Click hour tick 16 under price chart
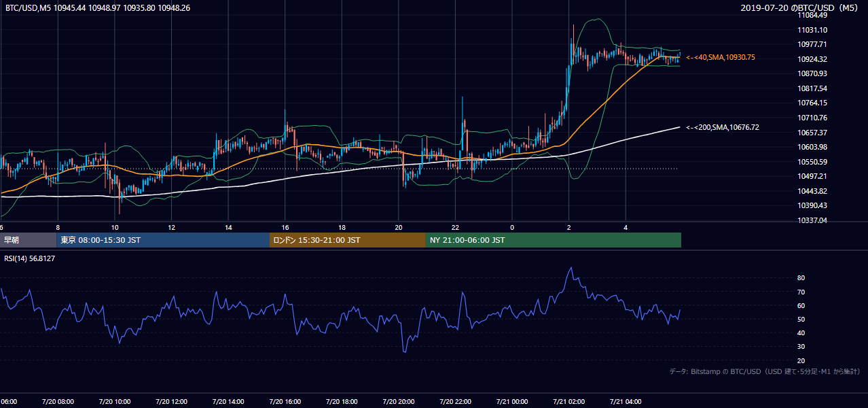This screenshot has height=408, width=868. click(x=285, y=227)
